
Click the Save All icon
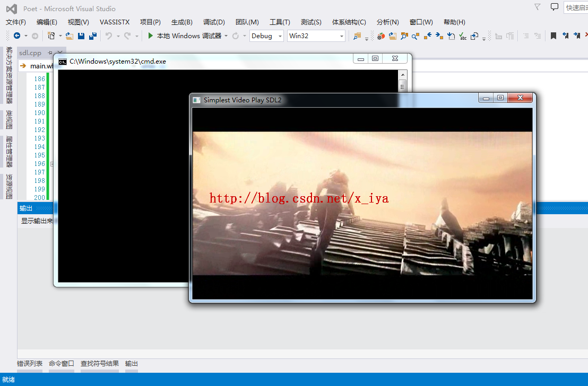(93, 36)
